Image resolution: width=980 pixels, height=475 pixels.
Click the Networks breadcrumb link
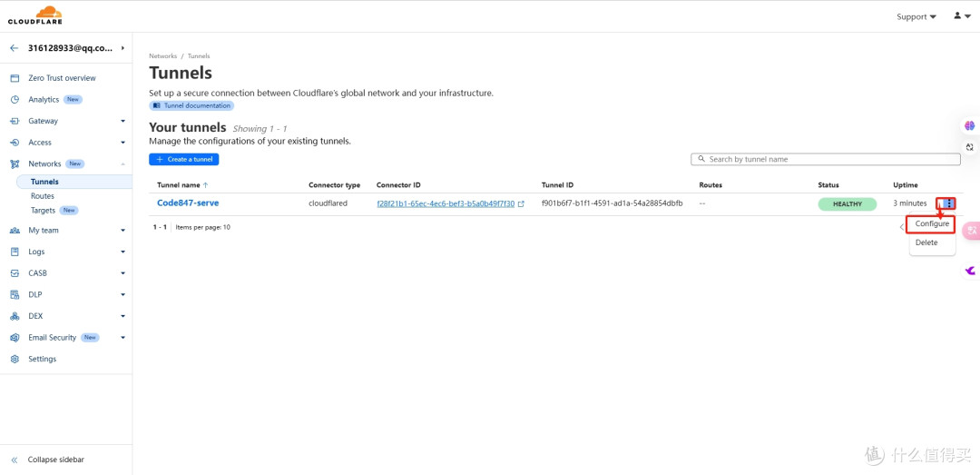point(163,55)
